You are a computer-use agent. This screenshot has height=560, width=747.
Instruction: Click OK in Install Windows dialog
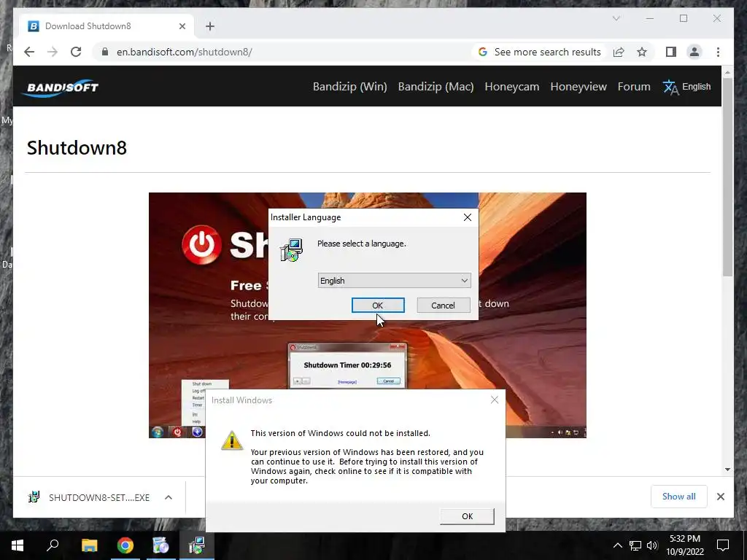pyautogui.click(x=467, y=516)
